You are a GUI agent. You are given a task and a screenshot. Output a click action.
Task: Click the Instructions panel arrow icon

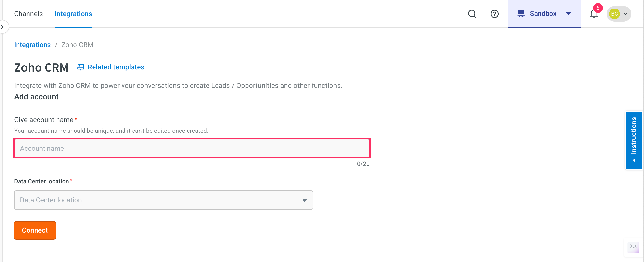tap(634, 160)
